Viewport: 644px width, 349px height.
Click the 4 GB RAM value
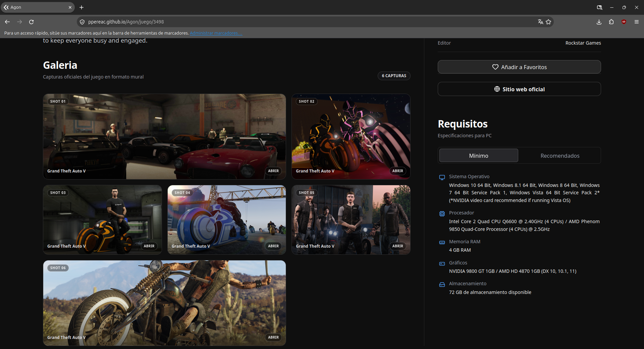click(x=460, y=250)
